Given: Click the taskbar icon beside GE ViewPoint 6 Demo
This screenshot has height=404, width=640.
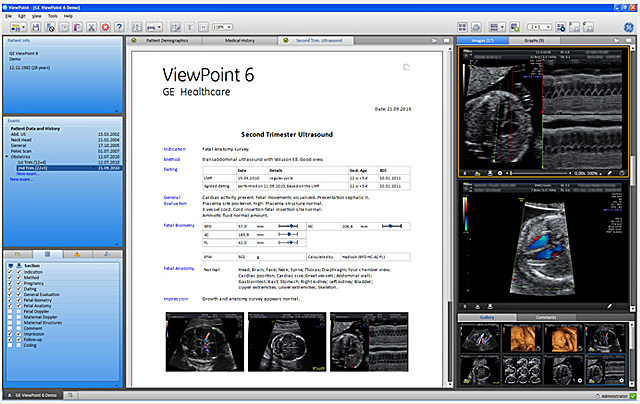Looking at the screenshot, I should coord(70,395).
